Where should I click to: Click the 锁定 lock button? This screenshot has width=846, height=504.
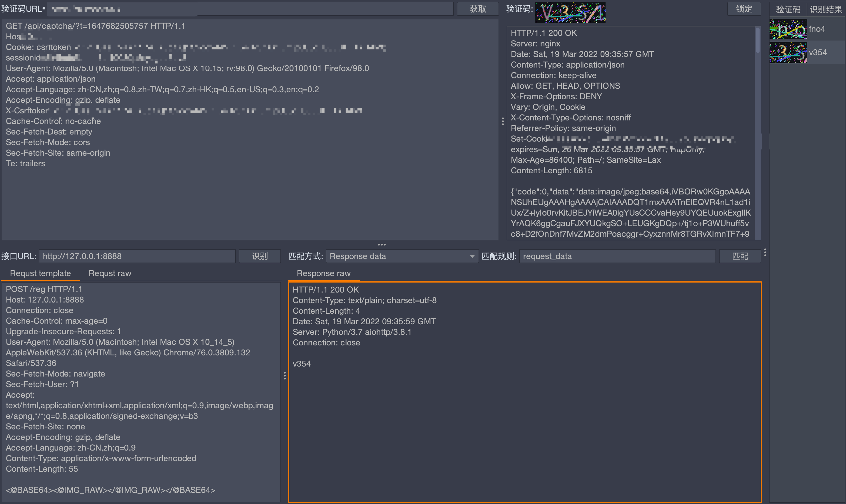coord(744,9)
